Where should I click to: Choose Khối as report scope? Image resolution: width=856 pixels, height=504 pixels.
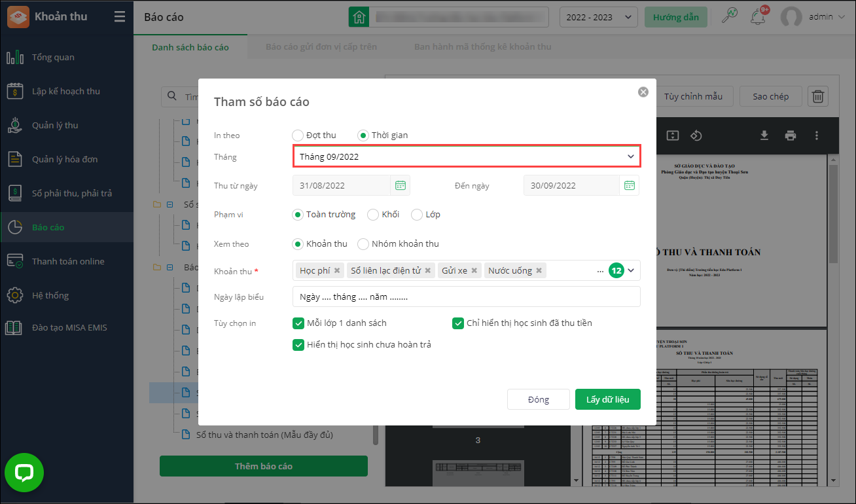tap(373, 215)
